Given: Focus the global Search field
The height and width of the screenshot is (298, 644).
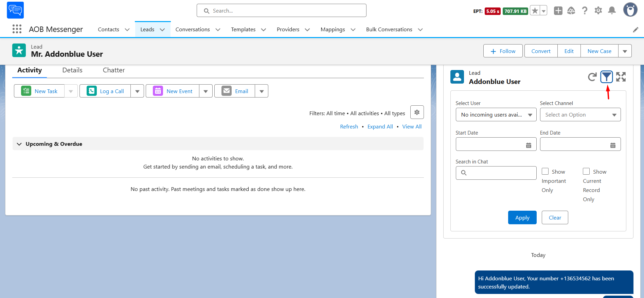Looking at the screenshot, I should (x=282, y=11).
